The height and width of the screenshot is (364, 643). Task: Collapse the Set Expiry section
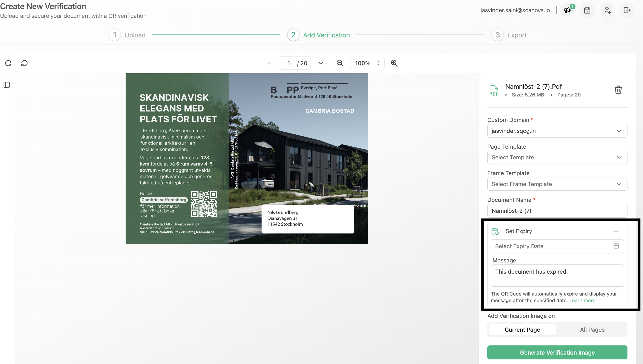[x=616, y=231]
